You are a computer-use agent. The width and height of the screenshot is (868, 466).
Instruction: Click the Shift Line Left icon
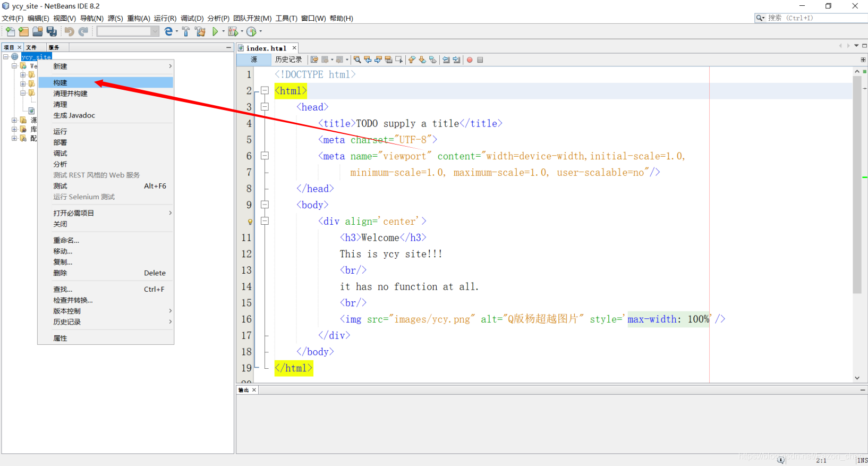(x=446, y=60)
